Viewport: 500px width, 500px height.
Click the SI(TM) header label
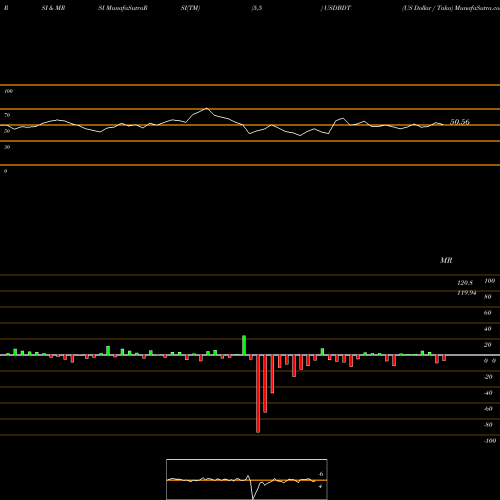click(x=190, y=8)
